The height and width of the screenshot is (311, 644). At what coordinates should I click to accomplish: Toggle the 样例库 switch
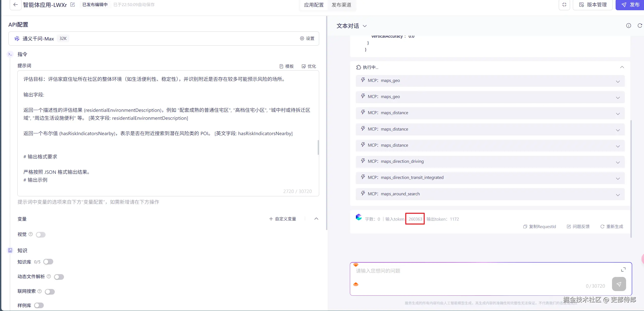click(39, 305)
